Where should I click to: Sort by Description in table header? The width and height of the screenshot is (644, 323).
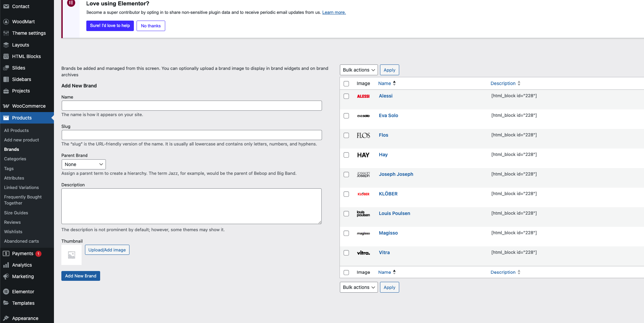click(505, 83)
